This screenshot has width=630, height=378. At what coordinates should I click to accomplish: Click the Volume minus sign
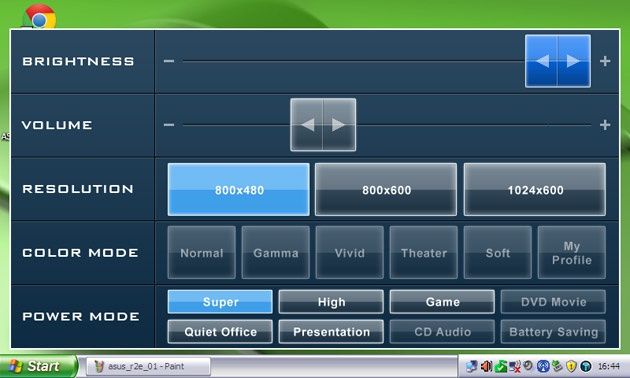(169, 125)
